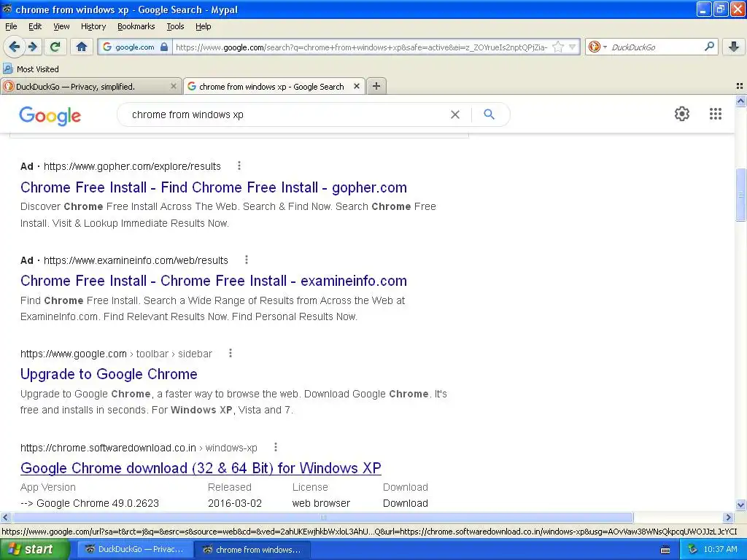The image size is (747, 560).
Task: Click the horizontal scrollbar left arrow
Action: (5, 517)
